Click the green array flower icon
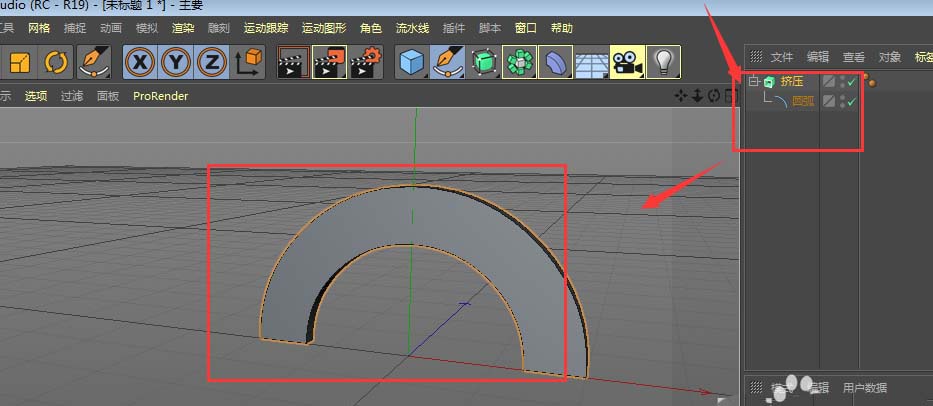Image resolution: width=933 pixels, height=406 pixels. tap(520, 63)
